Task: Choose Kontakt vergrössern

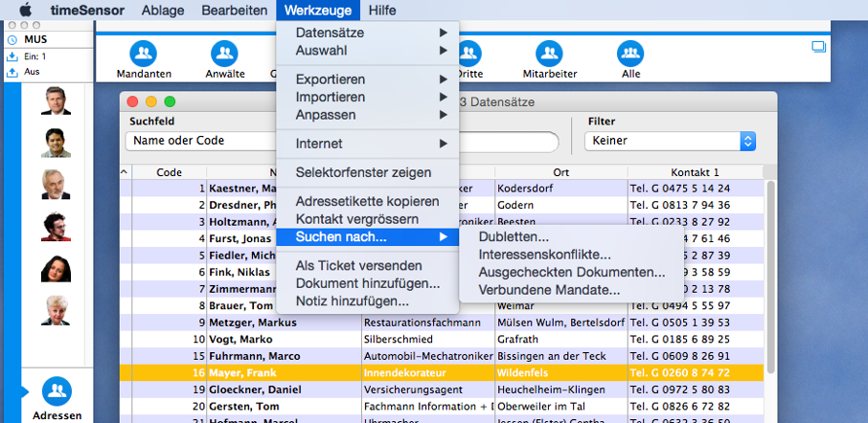Action: click(368, 219)
